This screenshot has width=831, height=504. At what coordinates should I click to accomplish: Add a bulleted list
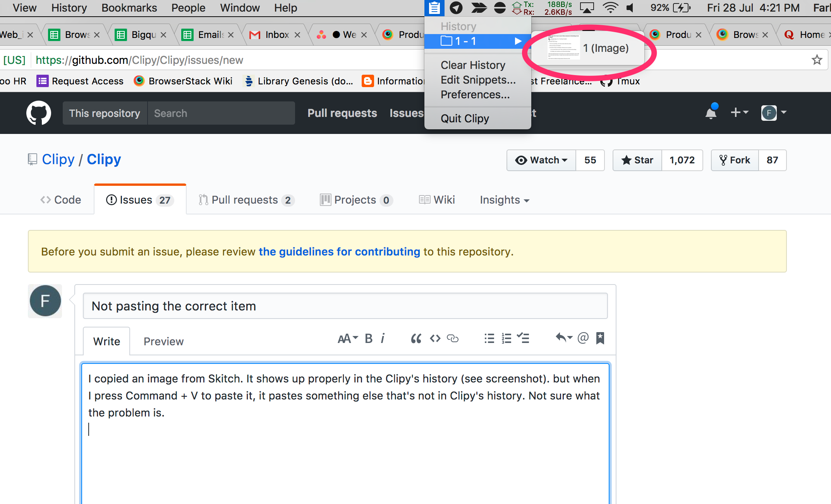click(x=489, y=339)
